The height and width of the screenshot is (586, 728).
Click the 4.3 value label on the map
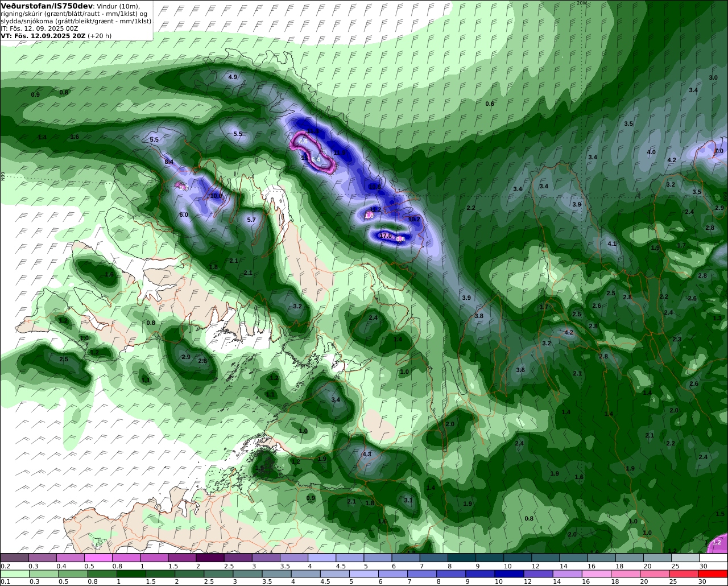pyautogui.click(x=367, y=454)
